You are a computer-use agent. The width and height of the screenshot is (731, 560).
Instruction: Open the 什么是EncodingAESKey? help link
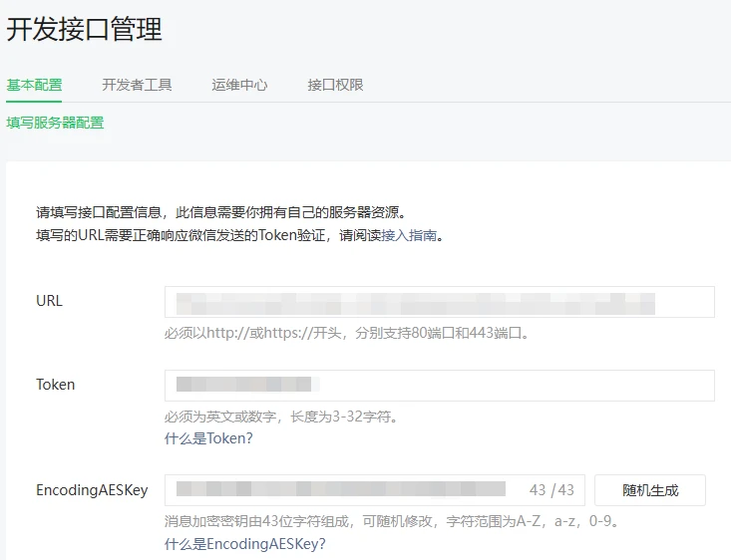[244, 544]
